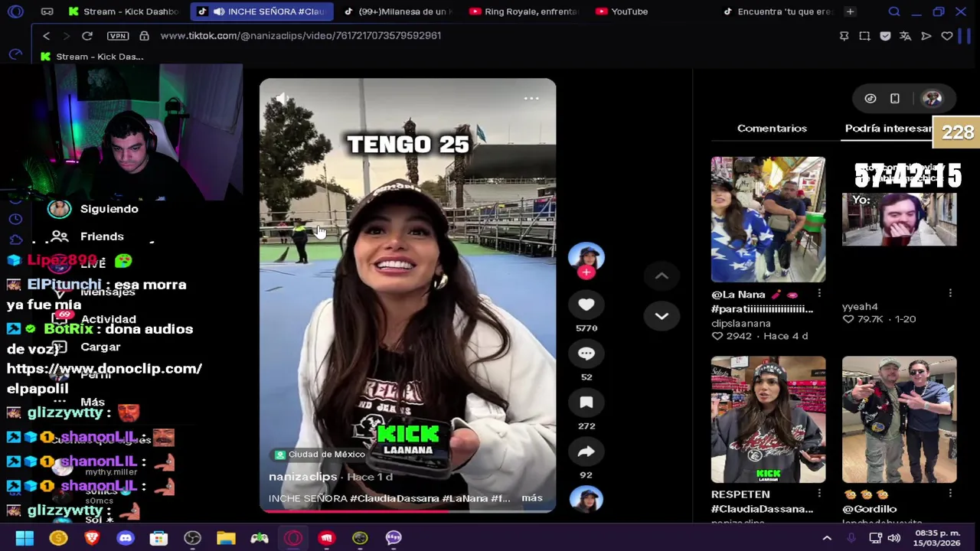Open the Gordillo two-men video thumbnail
Image resolution: width=980 pixels, height=551 pixels.
[x=899, y=419]
